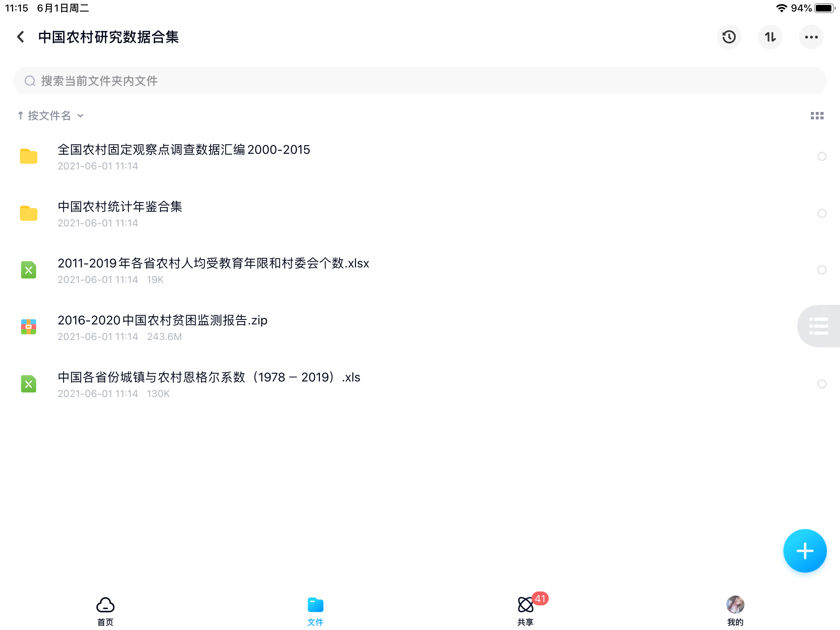The width and height of the screenshot is (840, 630).
Task: Select the 全国农村固定观察点 folder radio circle
Action: 822,156
